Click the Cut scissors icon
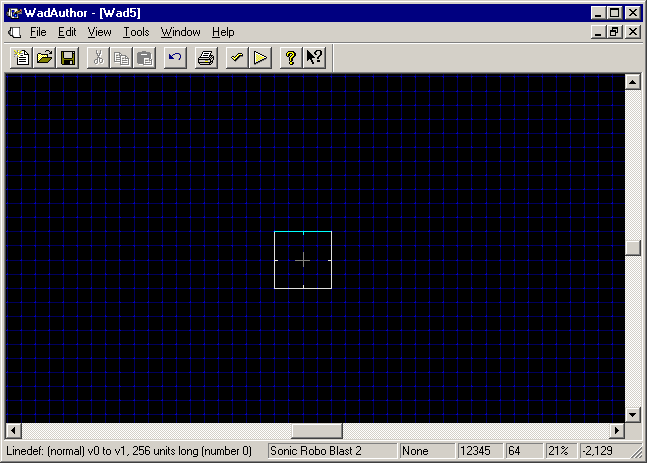The image size is (647, 463). 98,58
